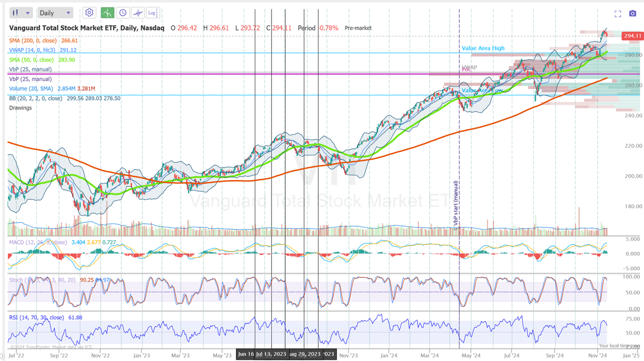The height and width of the screenshot is (361, 644).
Task: Click the Jul 13, 2023 date marker label
Action: (270, 354)
